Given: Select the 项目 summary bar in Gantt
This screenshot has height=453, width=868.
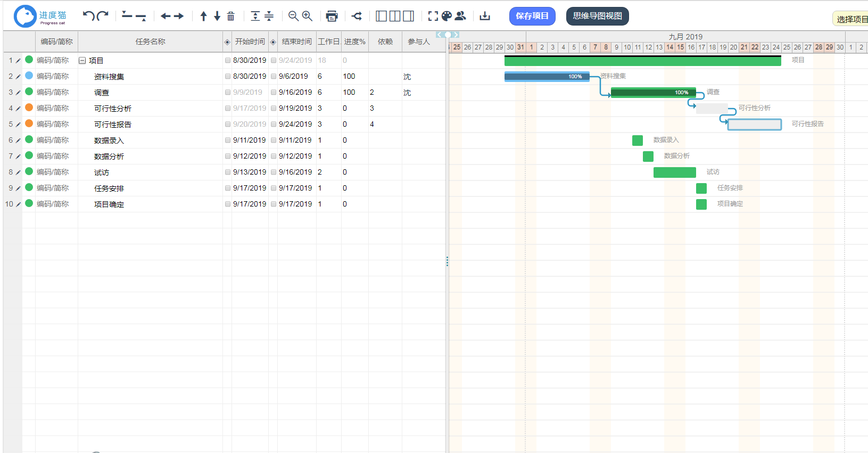Looking at the screenshot, I should 643,61.
